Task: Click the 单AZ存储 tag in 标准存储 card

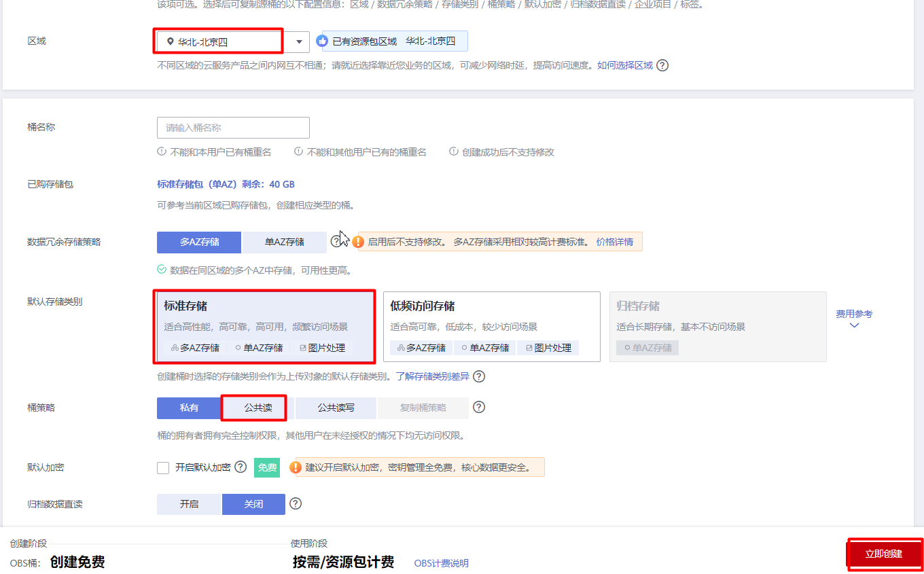Action: 259,348
